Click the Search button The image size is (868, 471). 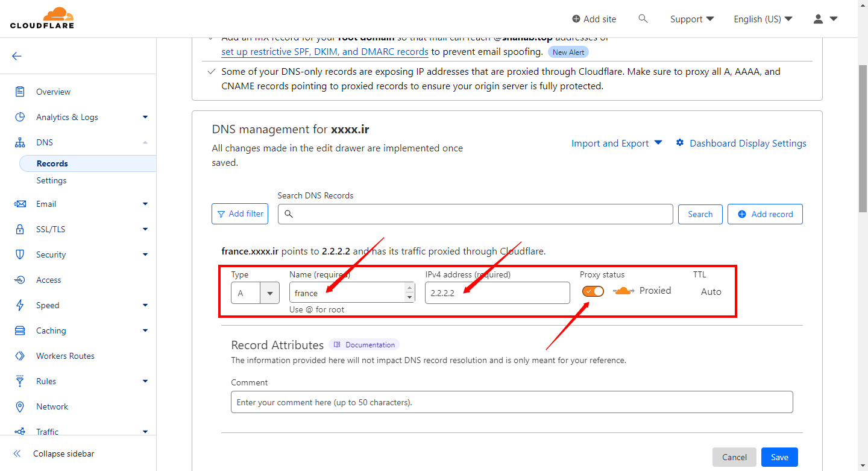(700, 214)
